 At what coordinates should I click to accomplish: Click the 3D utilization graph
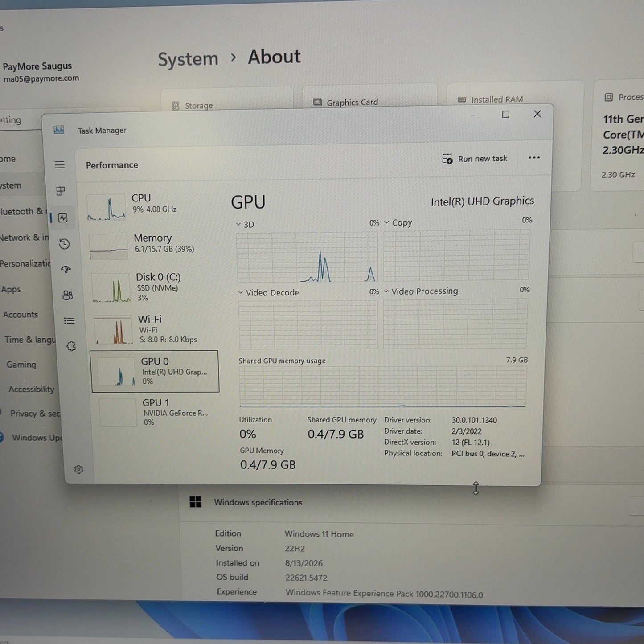click(x=307, y=257)
